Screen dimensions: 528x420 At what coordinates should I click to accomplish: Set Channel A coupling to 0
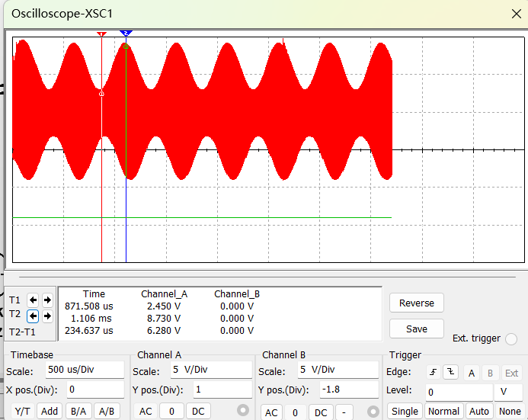171,412
